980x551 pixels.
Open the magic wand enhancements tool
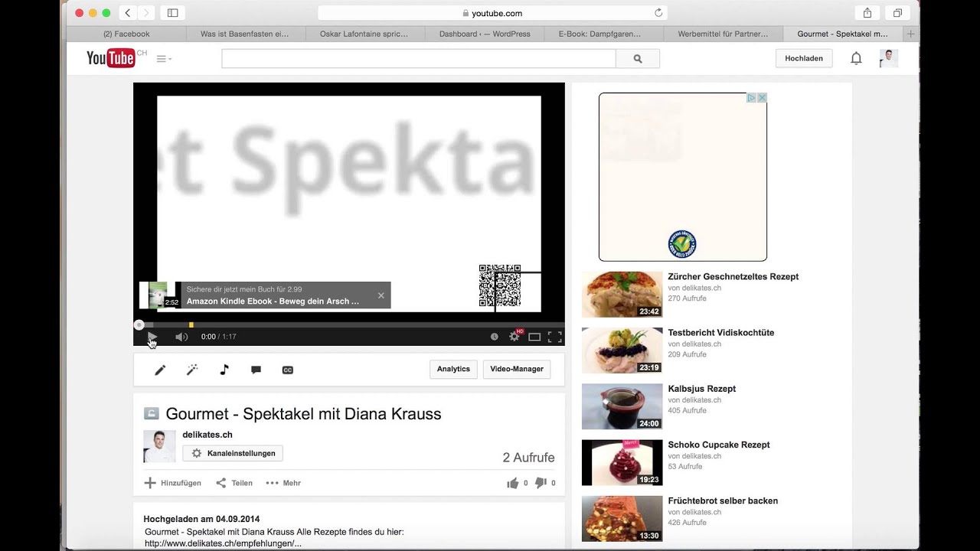pos(192,370)
